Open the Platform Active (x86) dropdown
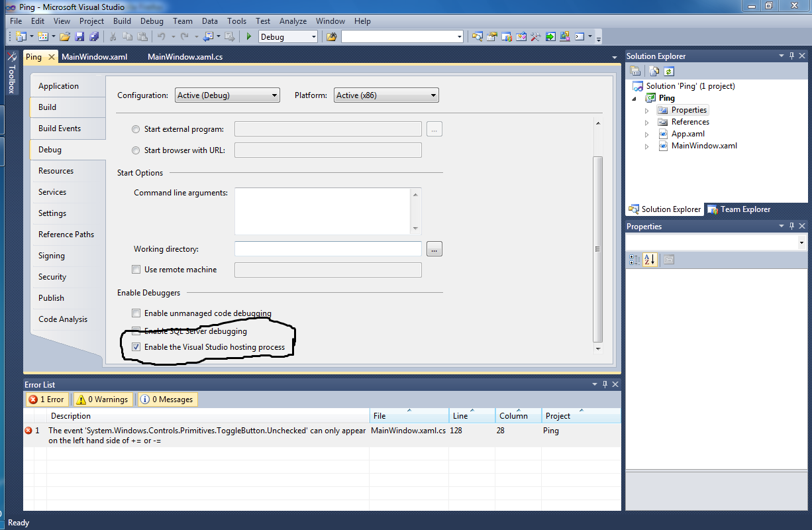The width and height of the screenshot is (812, 530). [x=386, y=95]
